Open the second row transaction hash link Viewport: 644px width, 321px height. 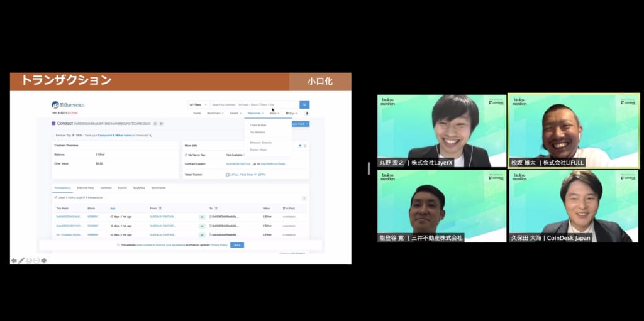click(69, 226)
